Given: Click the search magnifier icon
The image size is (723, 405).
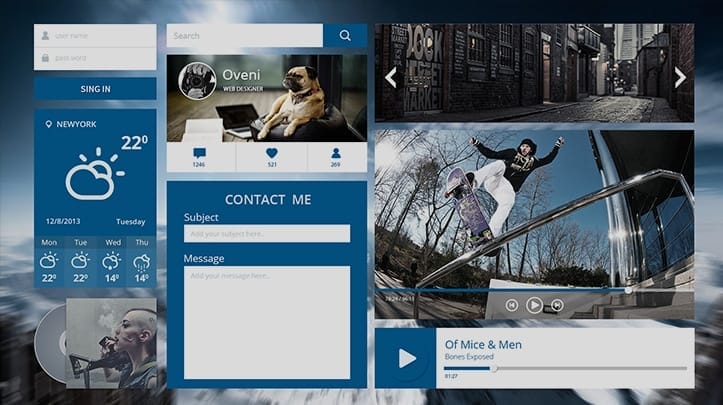Looking at the screenshot, I should coord(345,36).
